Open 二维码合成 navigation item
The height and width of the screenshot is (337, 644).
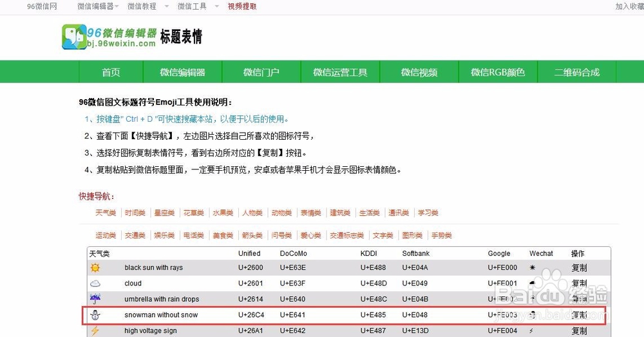click(x=576, y=72)
